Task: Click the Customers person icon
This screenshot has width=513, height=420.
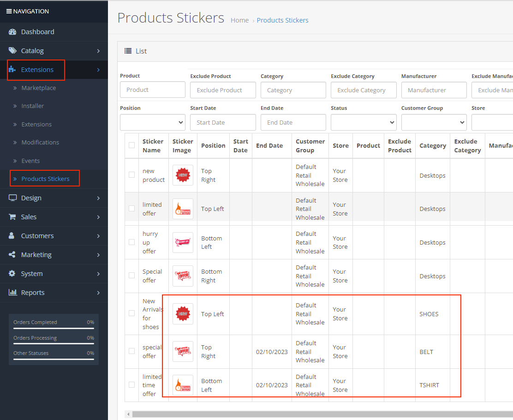Action: click(12, 235)
